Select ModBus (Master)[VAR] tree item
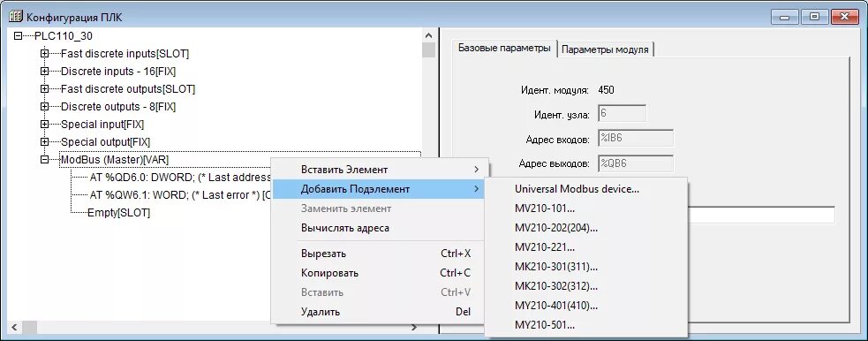 (115, 160)
